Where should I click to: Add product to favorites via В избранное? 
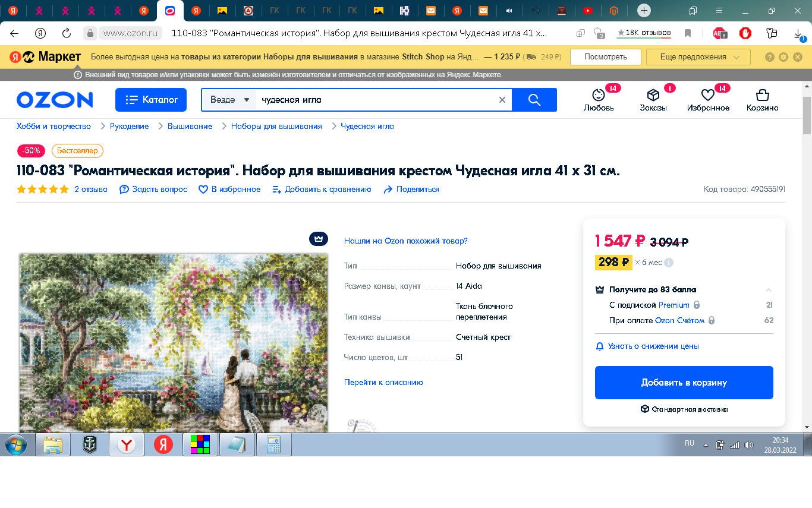coord(229,190)
